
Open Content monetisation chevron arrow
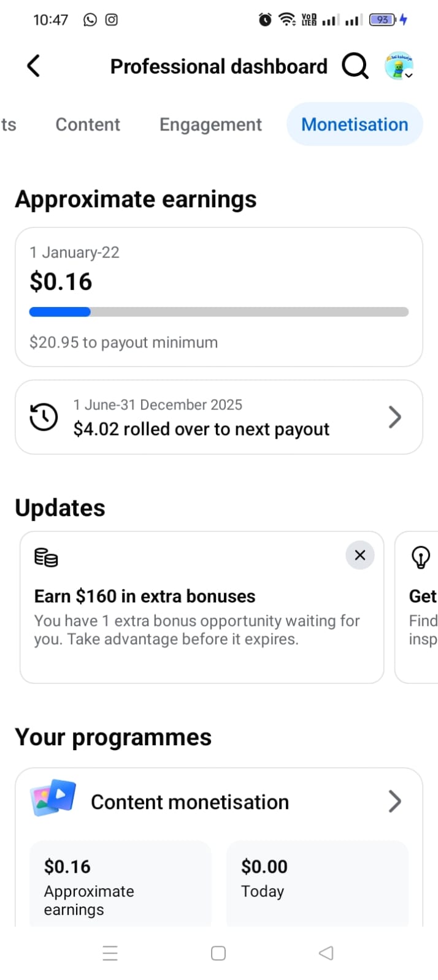(x=395, y=802)
